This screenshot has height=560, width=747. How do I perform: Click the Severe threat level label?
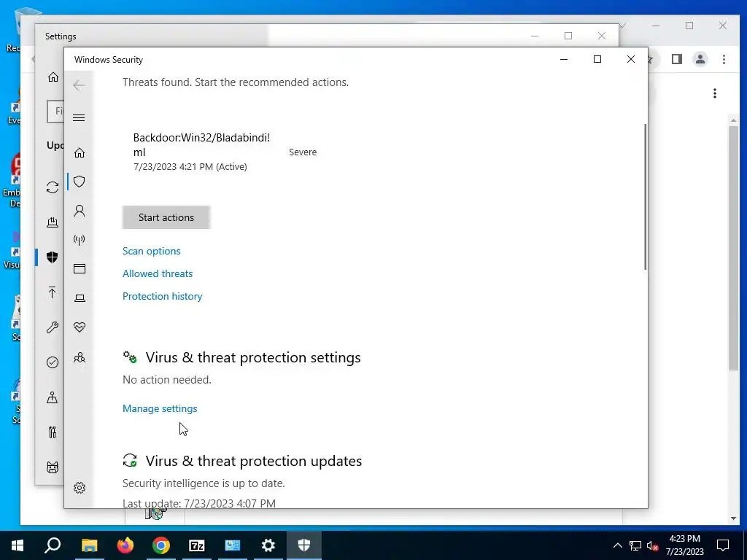pyautogui.click(x=303, y=152)
